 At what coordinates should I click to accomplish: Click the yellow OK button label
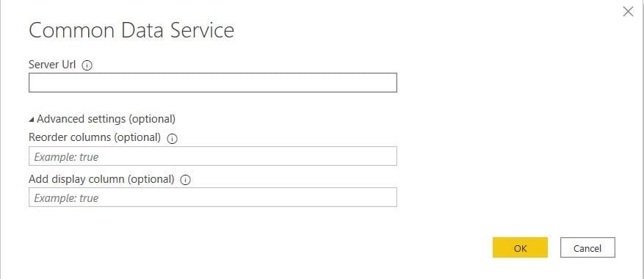[520, 248]
